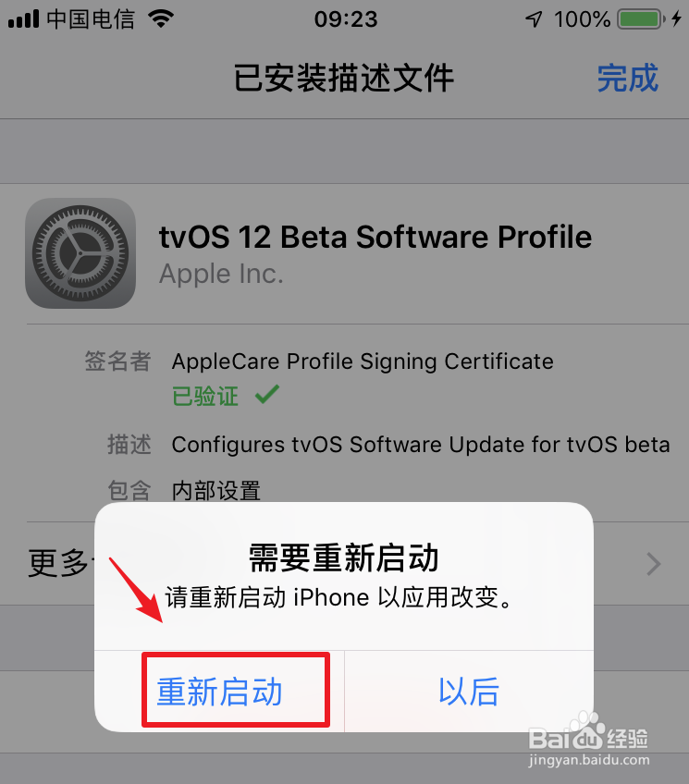Click the green verified checkmark
This screenshot has width=689, height=784.
tap(267, 395)
